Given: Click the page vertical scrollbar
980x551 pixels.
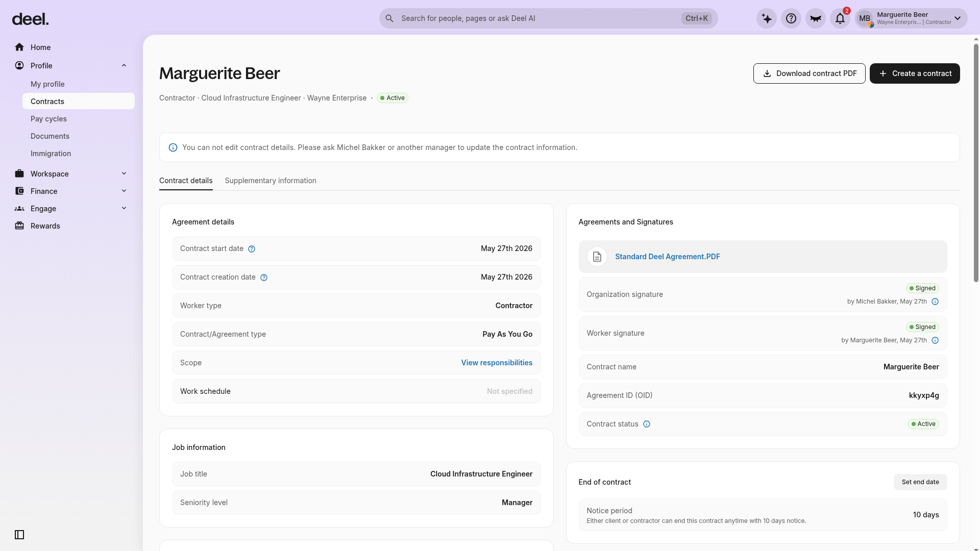Looking at the screenshot, I should tap(976, 163).
